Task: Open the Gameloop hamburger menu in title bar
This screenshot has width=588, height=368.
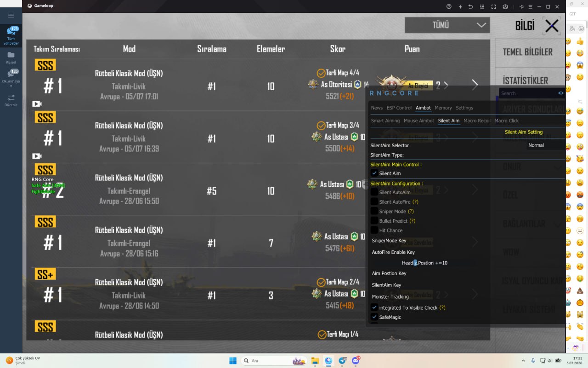Action: [x=530, y=6]
